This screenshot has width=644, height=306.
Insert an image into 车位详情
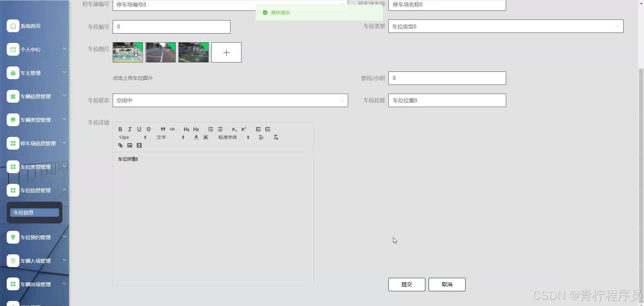130,145
